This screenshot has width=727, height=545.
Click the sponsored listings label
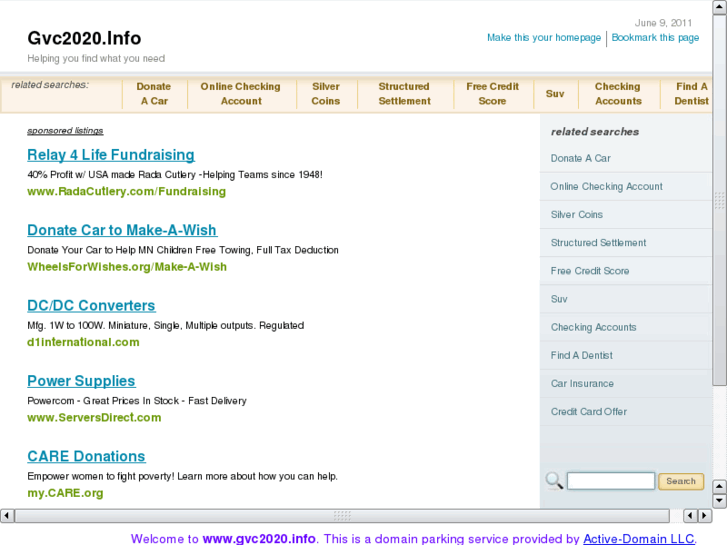(x=65, y=131)
